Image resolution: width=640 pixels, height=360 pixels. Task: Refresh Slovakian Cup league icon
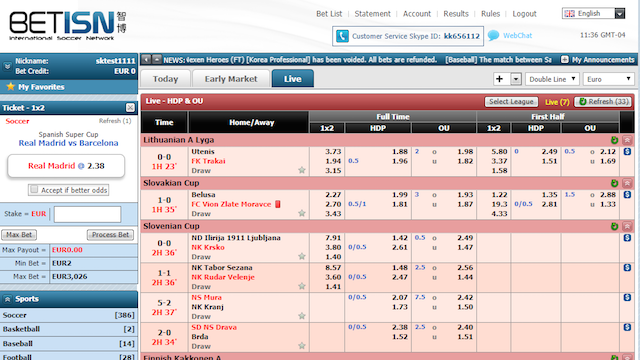(614, 183)
